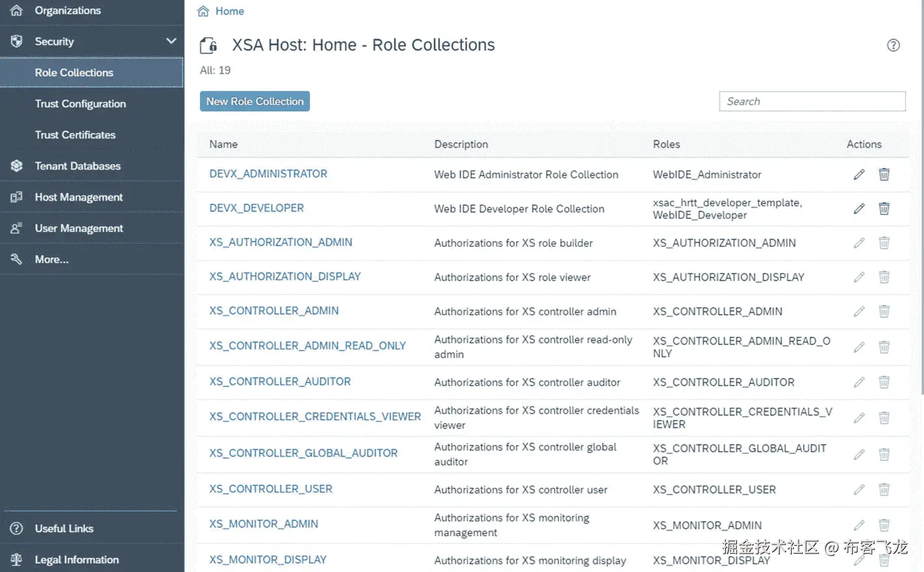Click trash icon in XS_CONTROLLER_ADMIN row

coord(884,311)
